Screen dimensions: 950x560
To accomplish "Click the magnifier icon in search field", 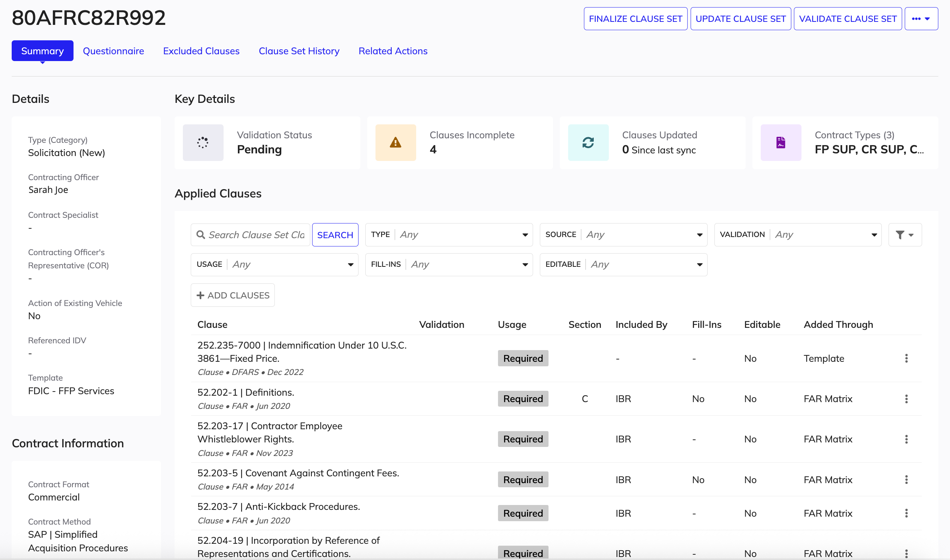I will (201, 235).
